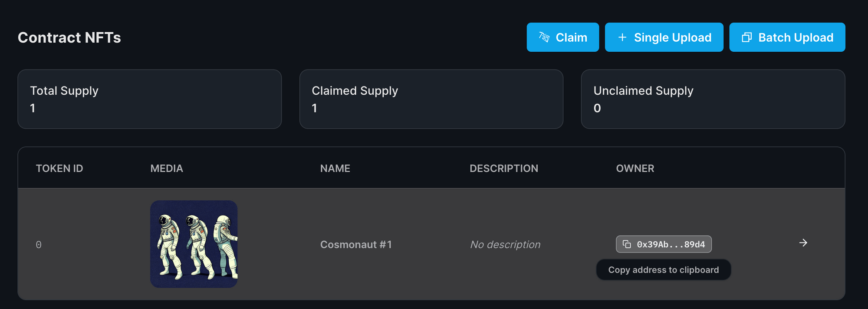Click the Contract NFTs heading
868x309 pixels.
[69, 38]
